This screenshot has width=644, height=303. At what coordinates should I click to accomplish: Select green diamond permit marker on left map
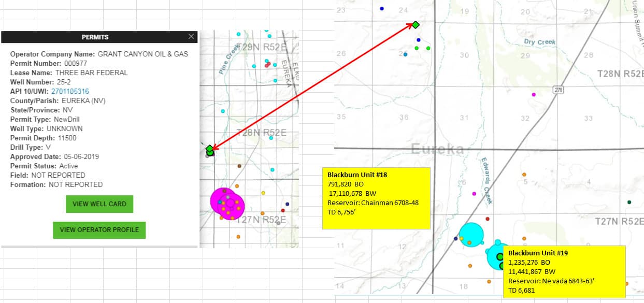point(209,149)
